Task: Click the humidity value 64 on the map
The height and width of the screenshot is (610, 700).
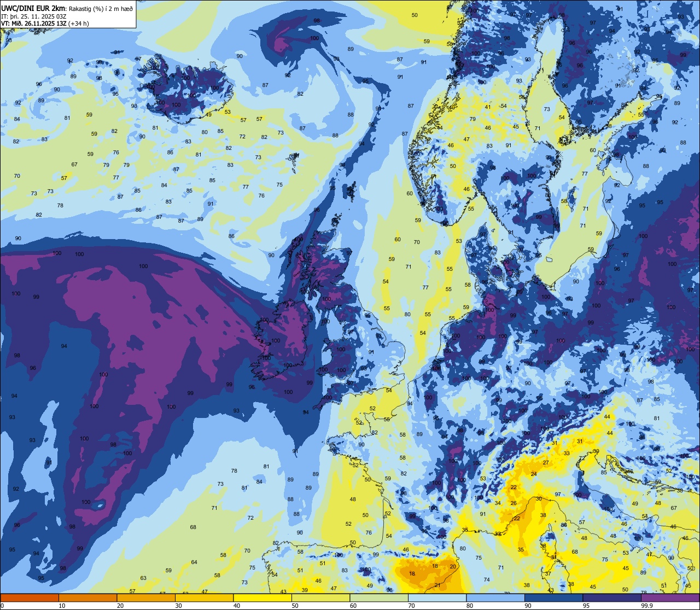Action: [194, 562]
